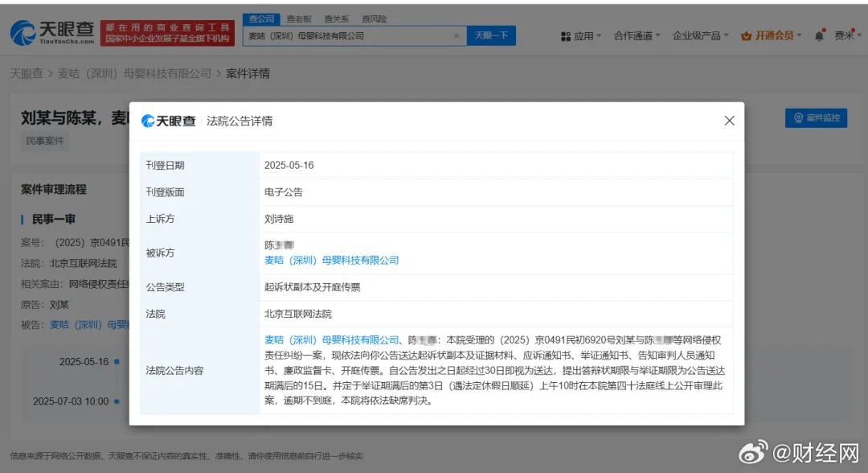Click the 2025-07-03 10:00 timeline dot
The width and height of the screenshot is (868, 473).
117,401
